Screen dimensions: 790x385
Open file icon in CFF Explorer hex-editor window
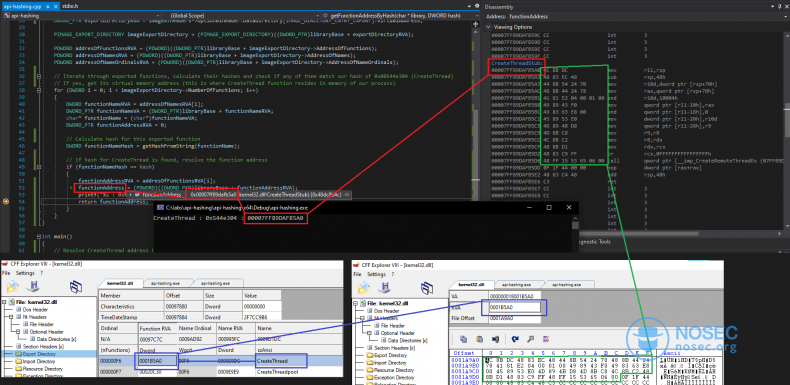(x=364, y=287)
